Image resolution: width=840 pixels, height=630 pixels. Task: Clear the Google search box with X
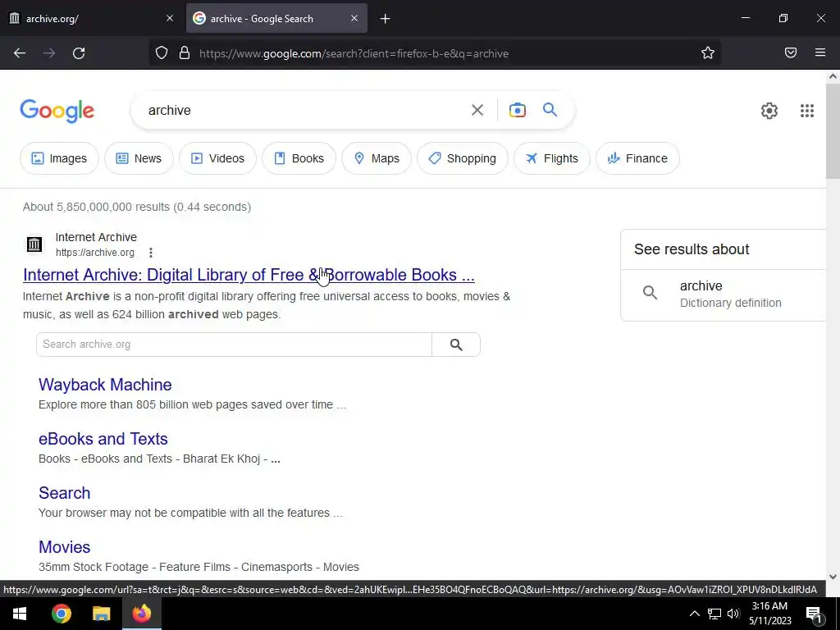[477, 111]
